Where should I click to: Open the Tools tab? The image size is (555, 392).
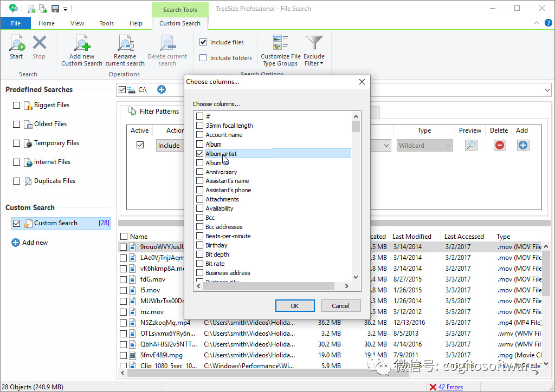[x=107, y=23]
